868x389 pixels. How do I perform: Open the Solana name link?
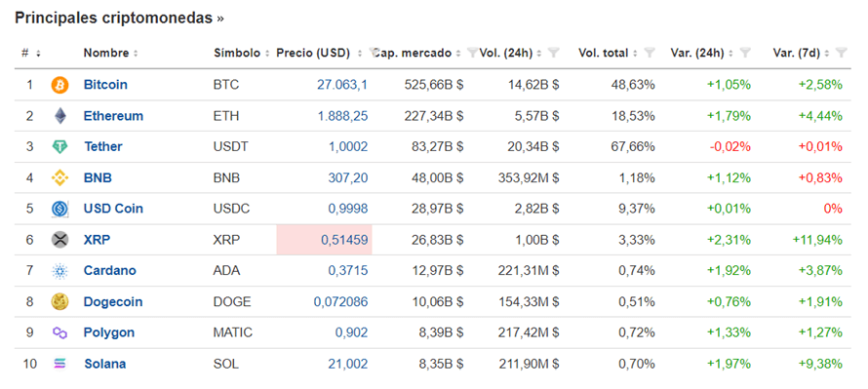point(104,364)
